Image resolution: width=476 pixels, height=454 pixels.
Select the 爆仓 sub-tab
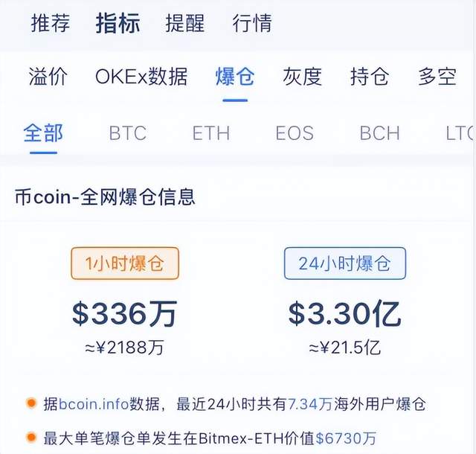[x=235, y=76]
